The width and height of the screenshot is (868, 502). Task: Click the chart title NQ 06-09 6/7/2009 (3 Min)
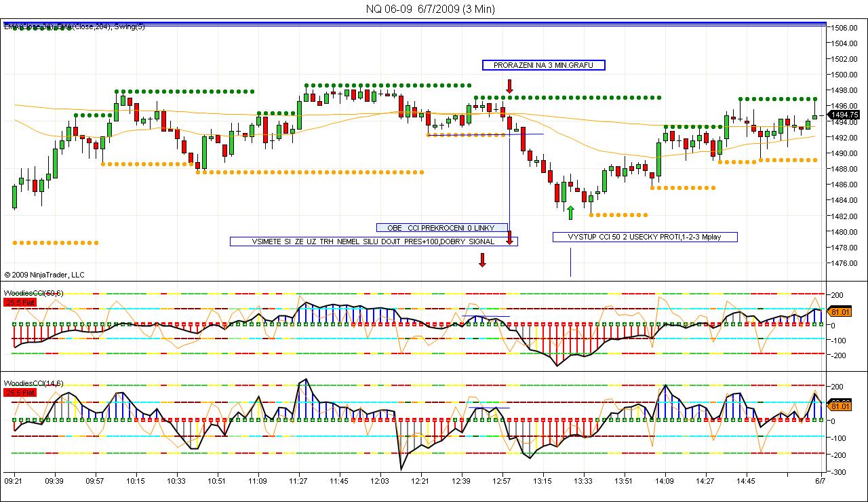pyautogui.click(x=430, y=9)
